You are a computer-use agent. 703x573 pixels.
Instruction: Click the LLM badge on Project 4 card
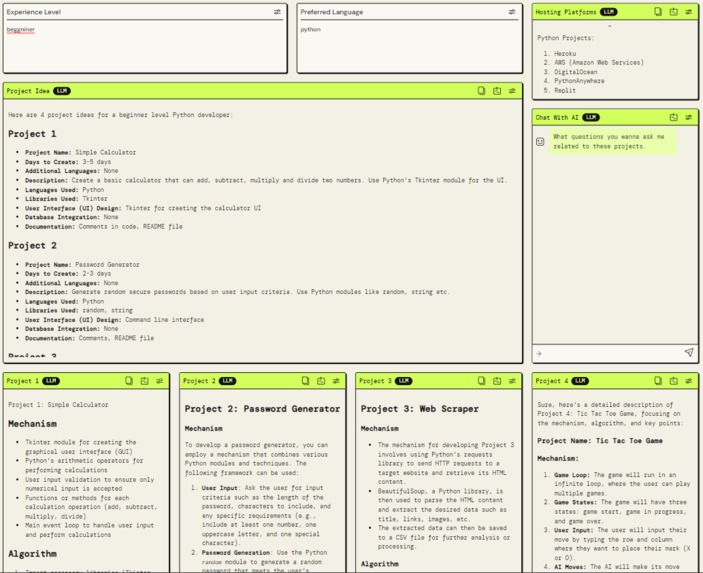point(580,381)
